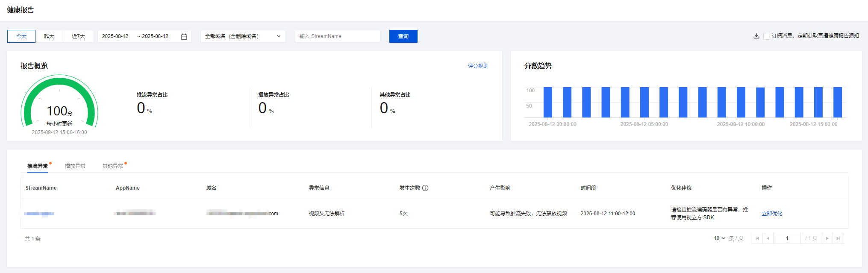Click the 时间段 column header
The height and width of the screenshot is (273, 868).
[588, 188]
